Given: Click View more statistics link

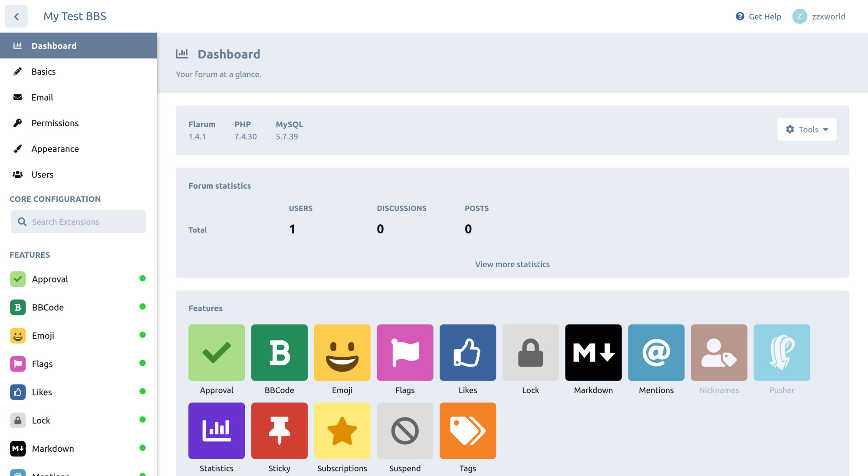Looking at the screenshot, I should point(512,264).
